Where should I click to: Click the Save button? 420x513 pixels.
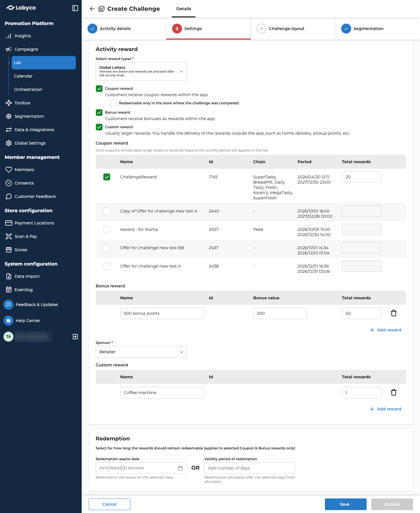click(346, 504)
